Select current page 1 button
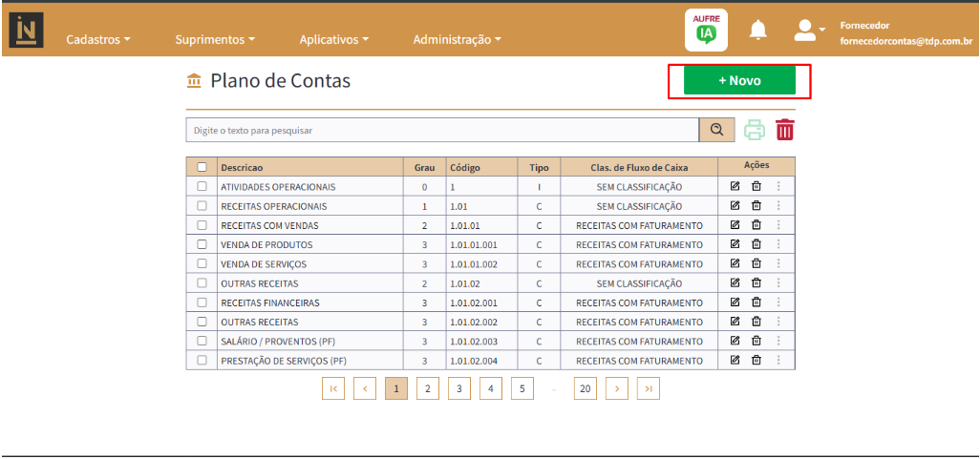The image size is (980, 459). click(x=396, y=388)
